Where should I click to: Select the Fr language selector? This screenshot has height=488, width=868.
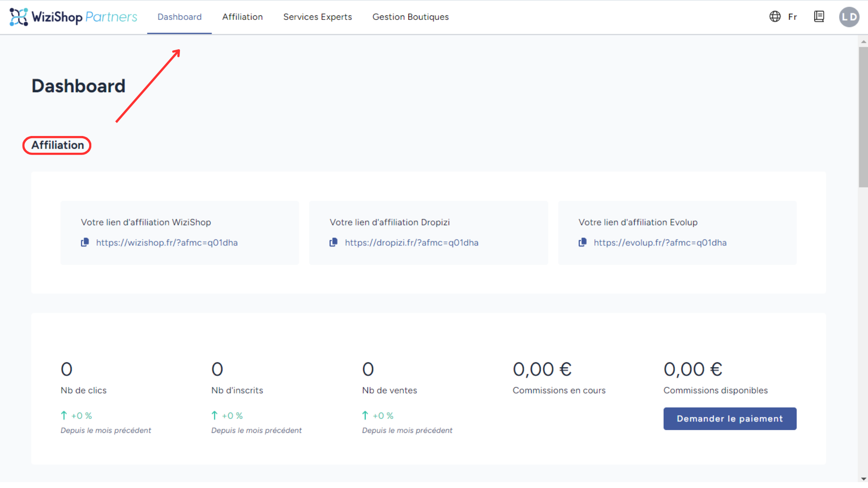(x=793, y=17)
